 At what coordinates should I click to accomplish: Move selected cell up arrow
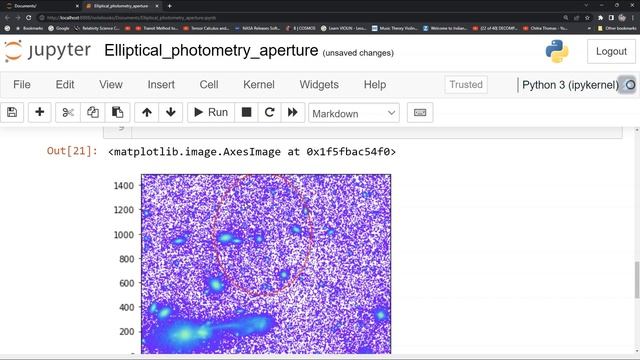147,112
